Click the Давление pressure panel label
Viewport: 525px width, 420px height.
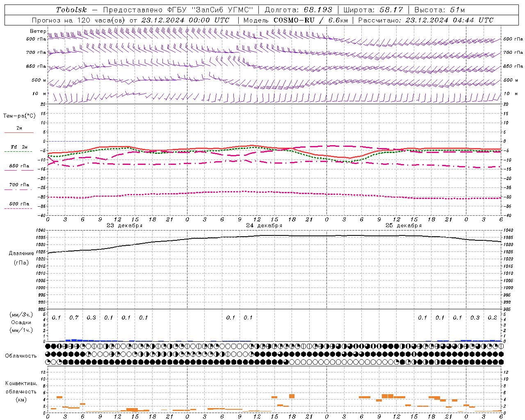21,253
